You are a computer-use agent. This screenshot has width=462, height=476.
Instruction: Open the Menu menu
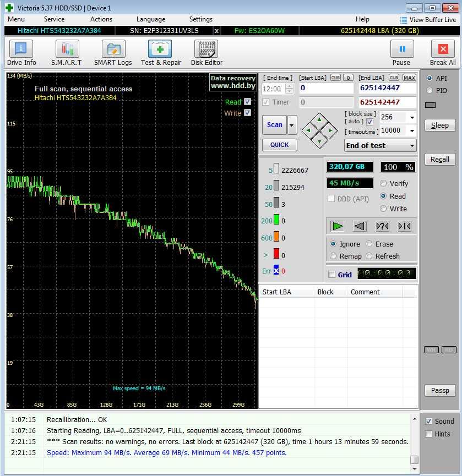(x=16, y=19)
